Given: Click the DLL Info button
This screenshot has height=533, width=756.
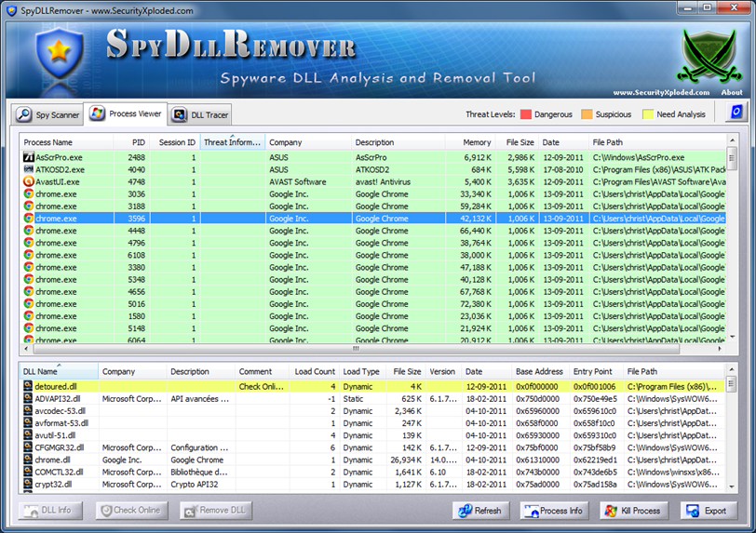Looking at the screenshot, I should tap(50, 511).
